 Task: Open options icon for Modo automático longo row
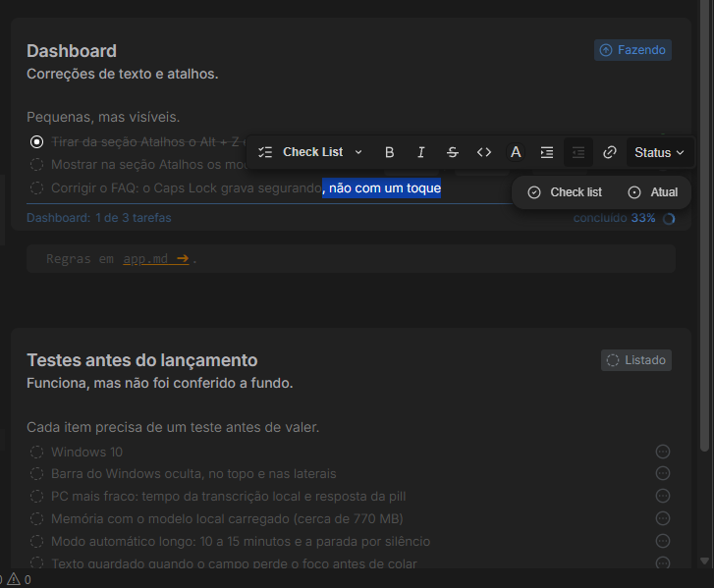tap(663, 541)
